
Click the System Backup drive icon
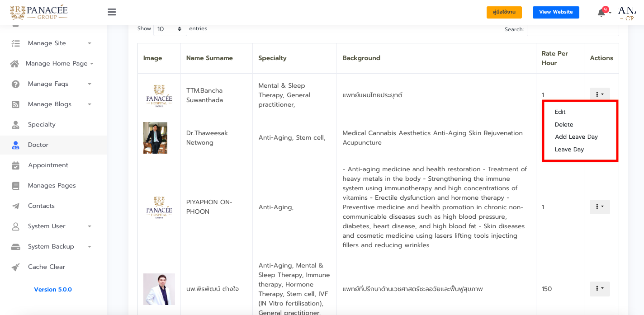(15, 247)
